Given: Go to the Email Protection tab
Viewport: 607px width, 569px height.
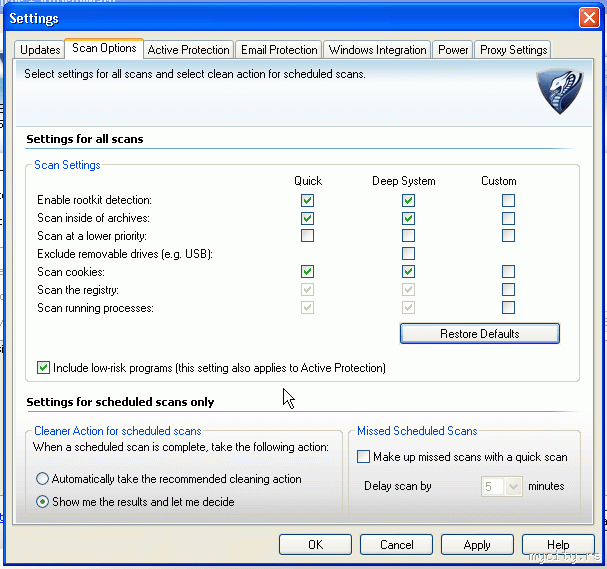Looking at the screenshot, I should 279,49.
